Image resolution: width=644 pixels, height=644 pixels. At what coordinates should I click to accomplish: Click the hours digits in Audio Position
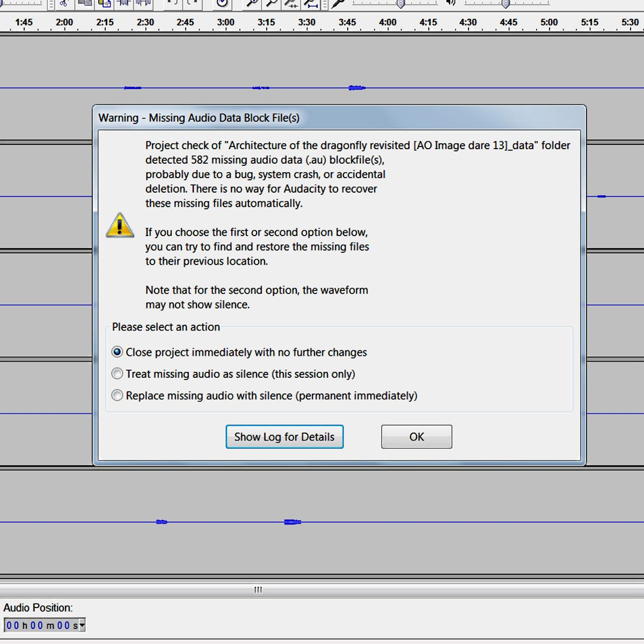click(x=13, y=625)
